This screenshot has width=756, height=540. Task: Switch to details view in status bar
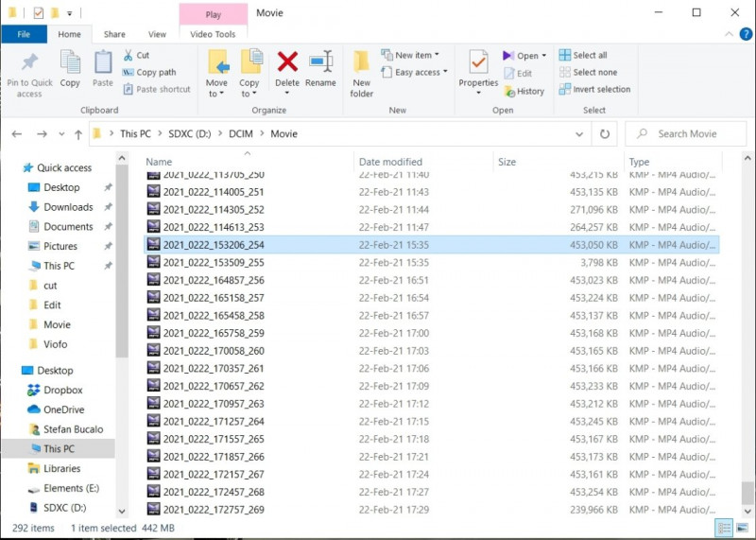724,528
